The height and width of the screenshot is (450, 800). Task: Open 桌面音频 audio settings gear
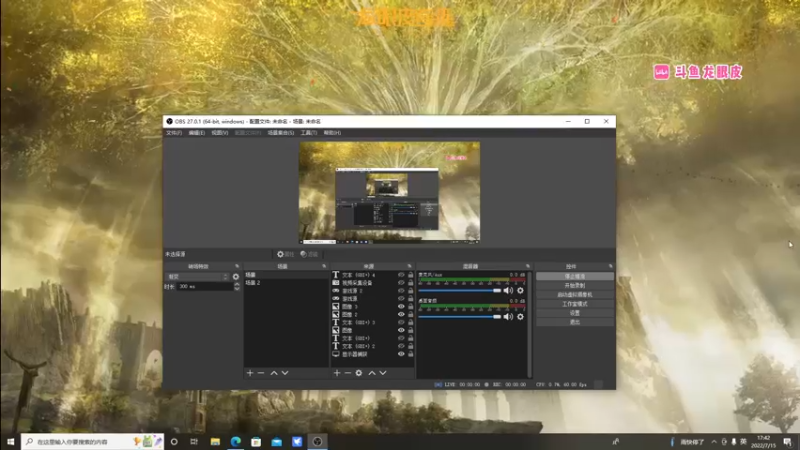pos(520,317)
